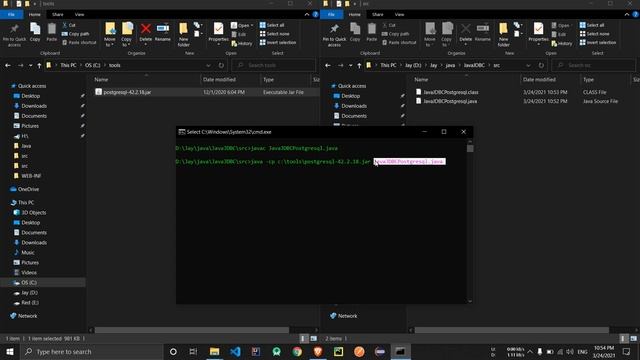Open the File tab in tools window

[11, 14]
